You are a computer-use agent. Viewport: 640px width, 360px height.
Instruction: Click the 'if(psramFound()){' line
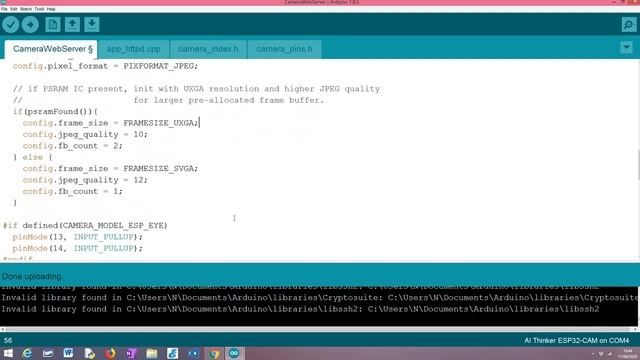click(55, 111)
